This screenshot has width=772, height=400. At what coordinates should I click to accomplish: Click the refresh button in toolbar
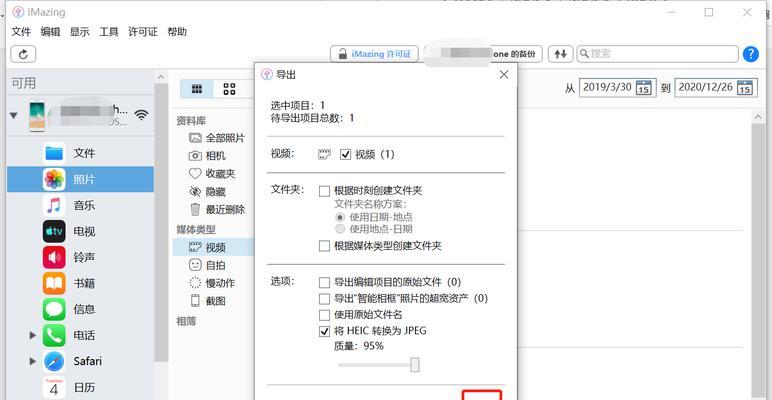(23, 54)
